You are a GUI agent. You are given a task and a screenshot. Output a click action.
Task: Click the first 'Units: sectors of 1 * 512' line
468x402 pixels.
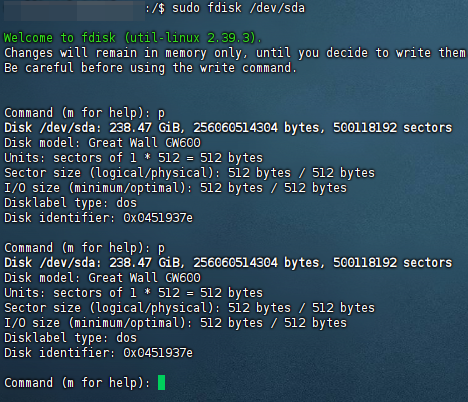coord(133,158)
